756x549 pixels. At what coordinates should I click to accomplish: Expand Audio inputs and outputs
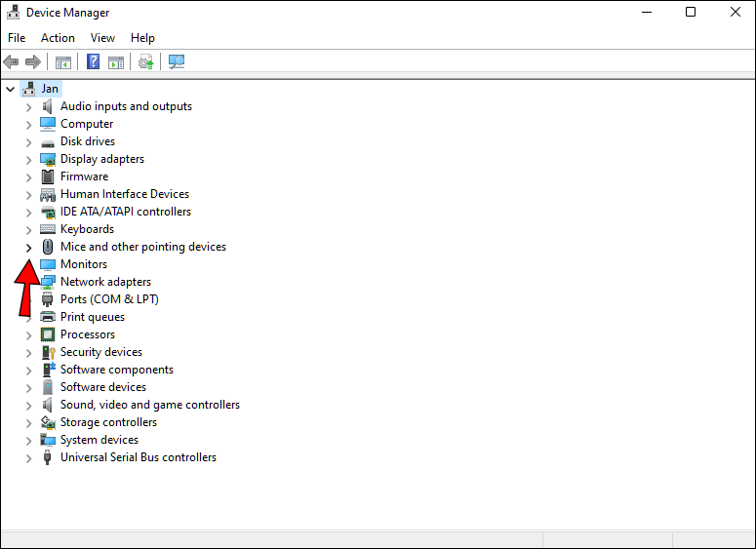[x=28, y=107]
